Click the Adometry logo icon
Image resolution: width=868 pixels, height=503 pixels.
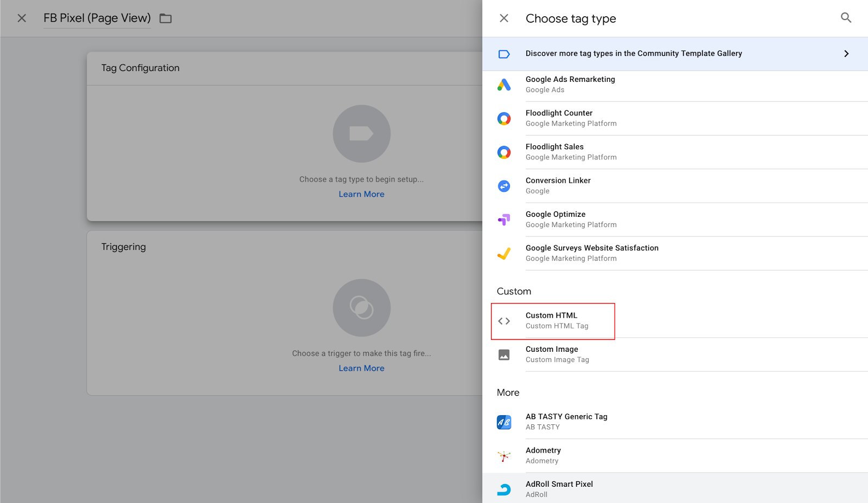point(504,456)
